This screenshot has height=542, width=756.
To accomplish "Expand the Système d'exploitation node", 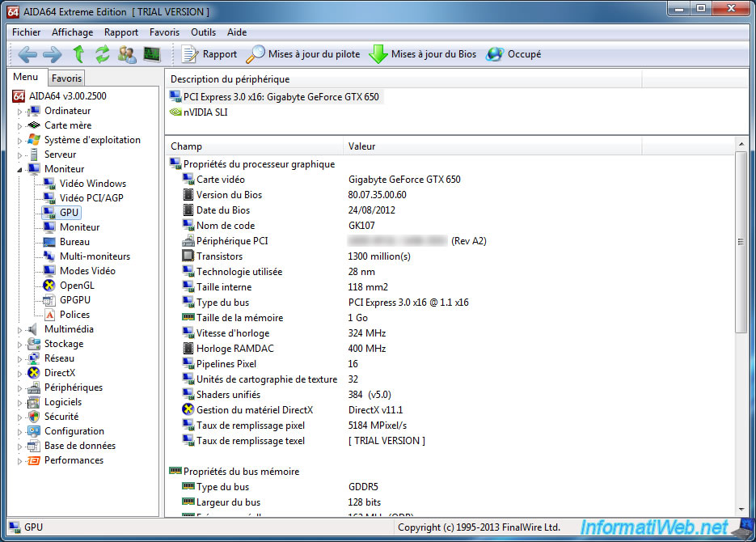I will click(x=19, y=141).
